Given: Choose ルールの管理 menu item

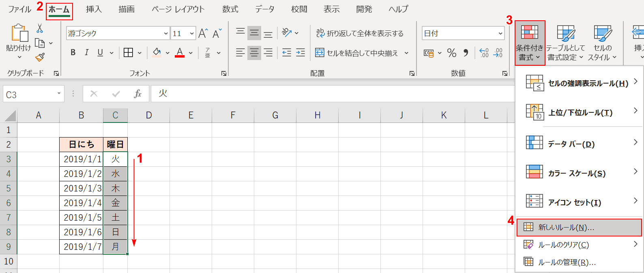Looking at the screenshot, I should [580, 262].
